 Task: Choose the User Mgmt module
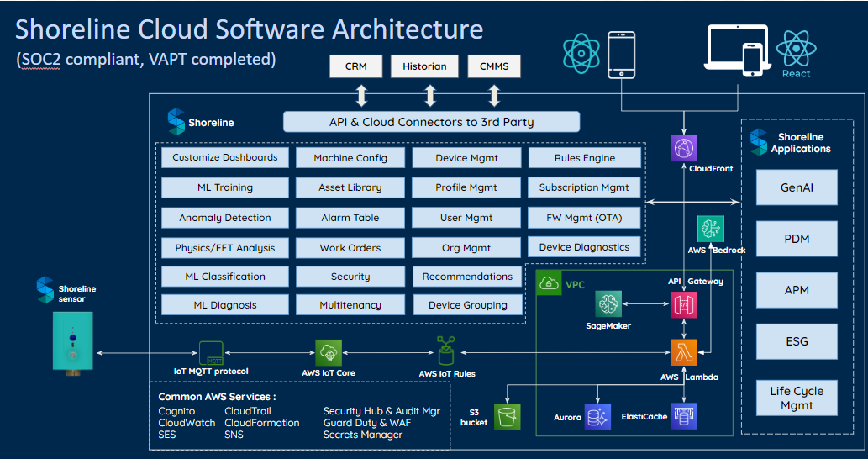[x=466, y=218]
